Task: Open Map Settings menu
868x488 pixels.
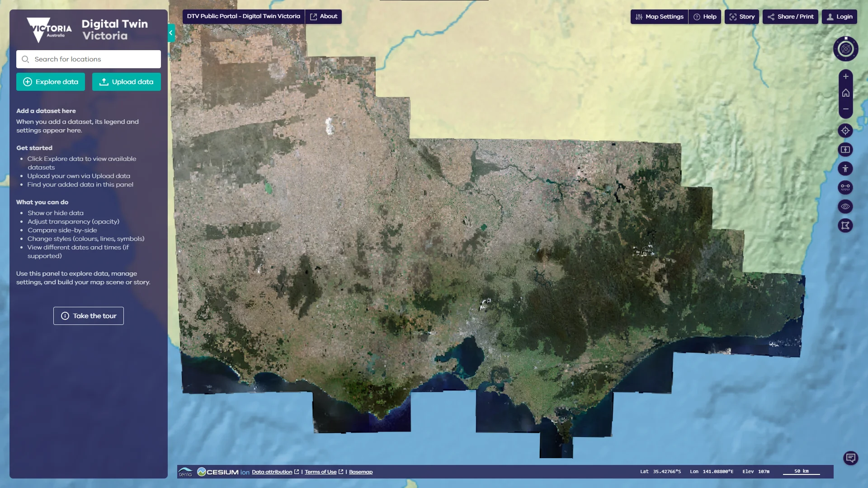Action: [659, 17]
